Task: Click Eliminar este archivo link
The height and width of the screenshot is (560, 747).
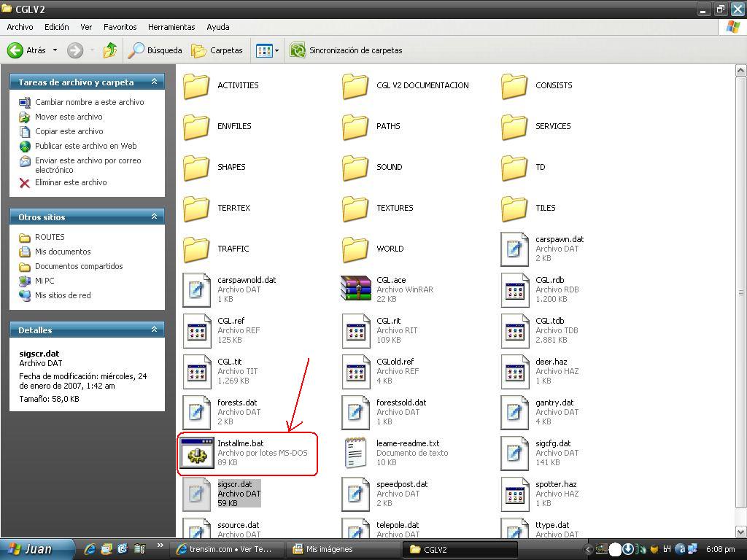Action: pos(71,182)
